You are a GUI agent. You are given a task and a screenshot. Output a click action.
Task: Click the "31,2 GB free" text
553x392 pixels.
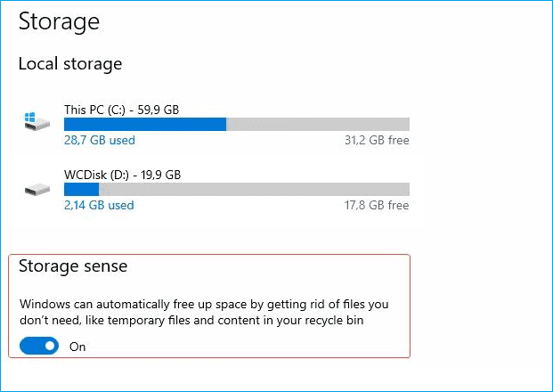point(376,140)
